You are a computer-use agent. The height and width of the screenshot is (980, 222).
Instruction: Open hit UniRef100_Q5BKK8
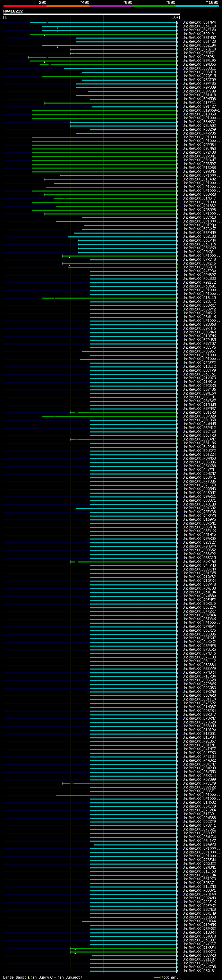(x=199, y=194)
